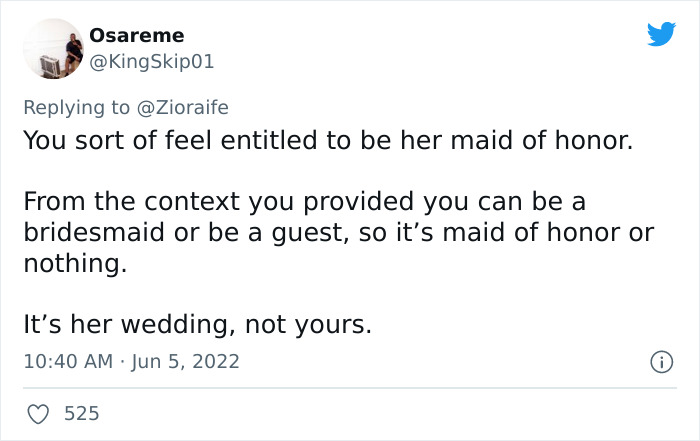The image size is (700, 441).
Task: Open the @KingSkip01 handle link
Action: (x=152, y=62)
